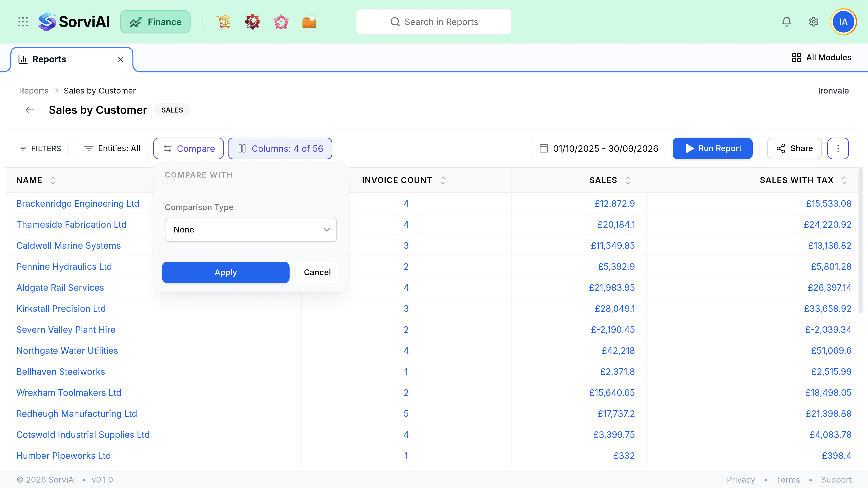Open Severn Valley Plant Hire
868x488 pixels.
pyautogui.click(x=66, y=330)
